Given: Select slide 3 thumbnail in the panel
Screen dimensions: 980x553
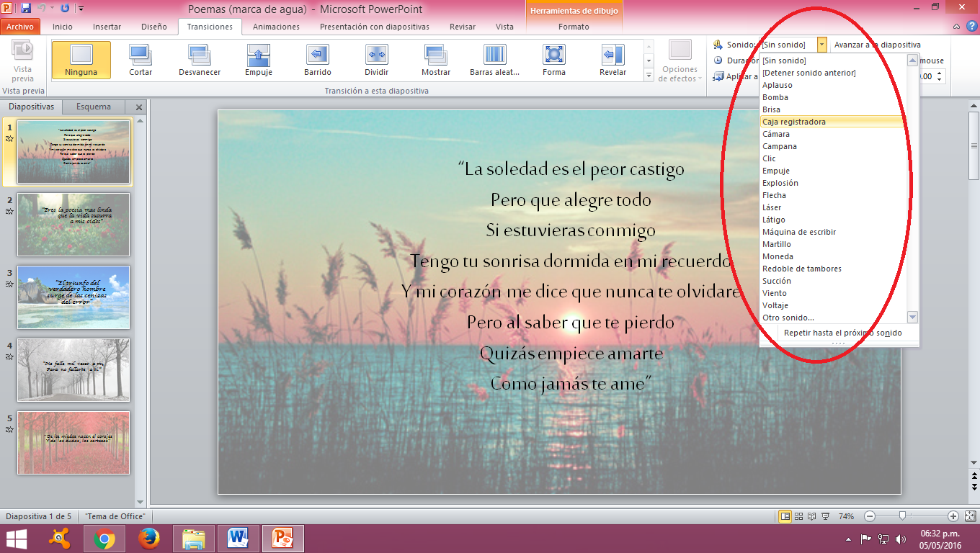Looking at the screenshot, I should tap(73, 297).
